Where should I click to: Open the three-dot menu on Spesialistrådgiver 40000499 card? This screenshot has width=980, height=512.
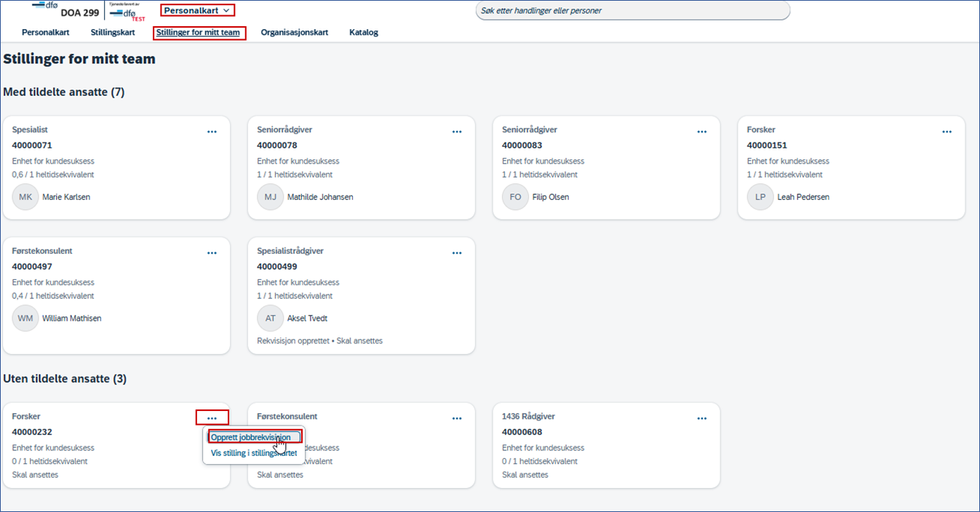pyautogui.click(x=457, y=253)
